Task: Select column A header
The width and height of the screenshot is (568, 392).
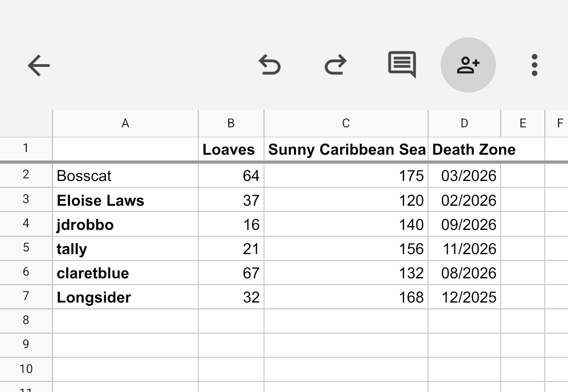Action: click(x=125, y=124)
